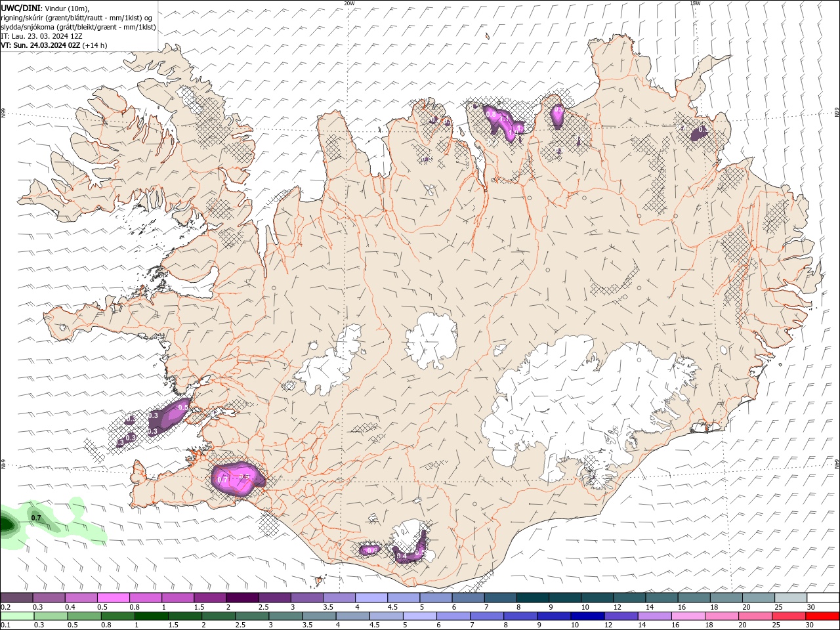
Task: Click the bright red rain-scale swatch starting at 25
Action: click(787, 616)
